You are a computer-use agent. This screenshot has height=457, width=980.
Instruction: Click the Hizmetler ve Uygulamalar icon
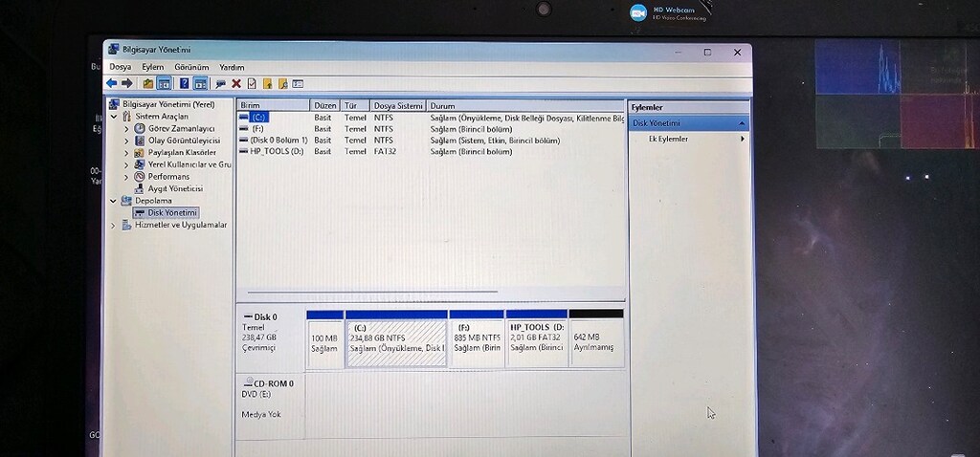click(127, 225)
